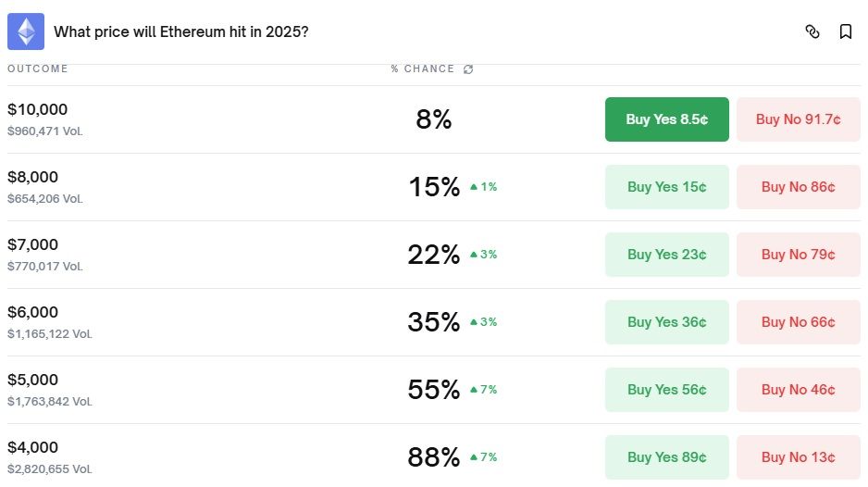Image resolution: width=868 pixels, height=487 pixels.
Task: Select Buy Yes 89¢ for $4,000
Action: [x=666, y=457]
